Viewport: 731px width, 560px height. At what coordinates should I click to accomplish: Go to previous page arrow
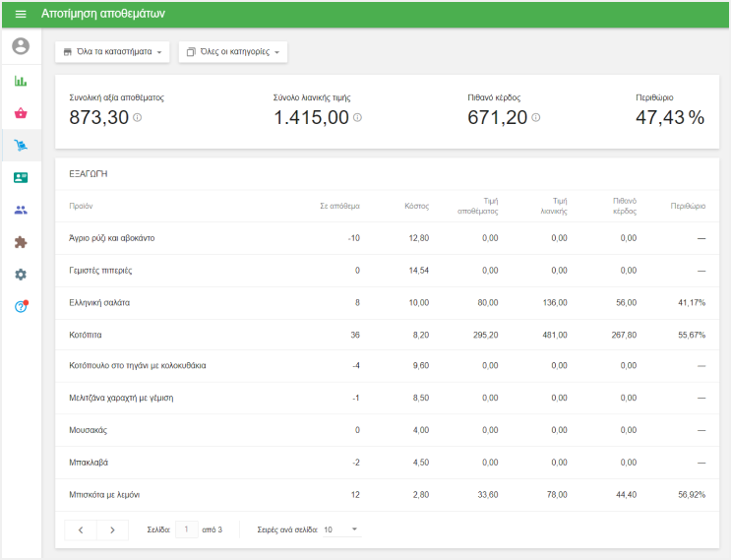(x=81, y=529)
